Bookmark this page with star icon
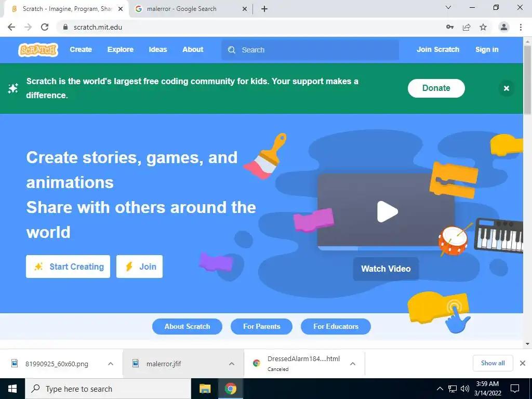Viewport: 532px width, 399px height. 483,27
